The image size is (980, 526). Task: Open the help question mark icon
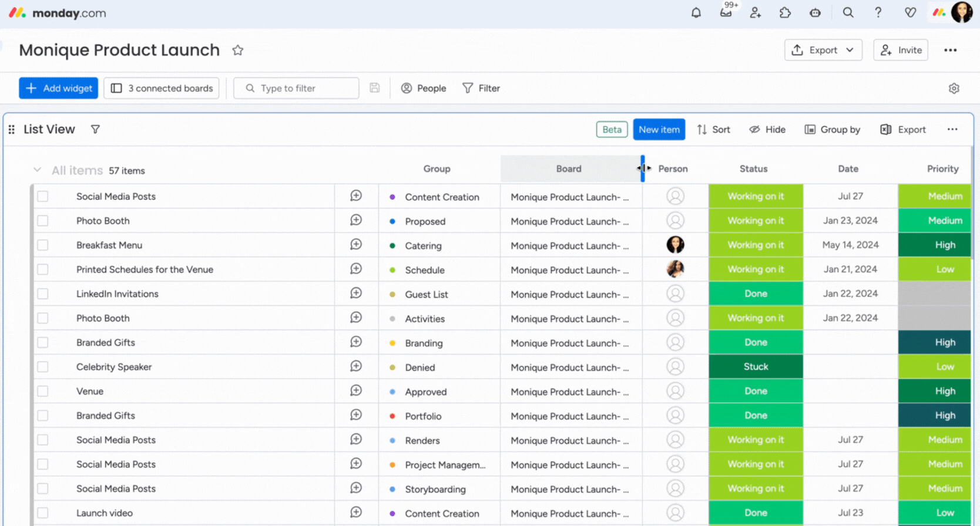tap(878, 13)
